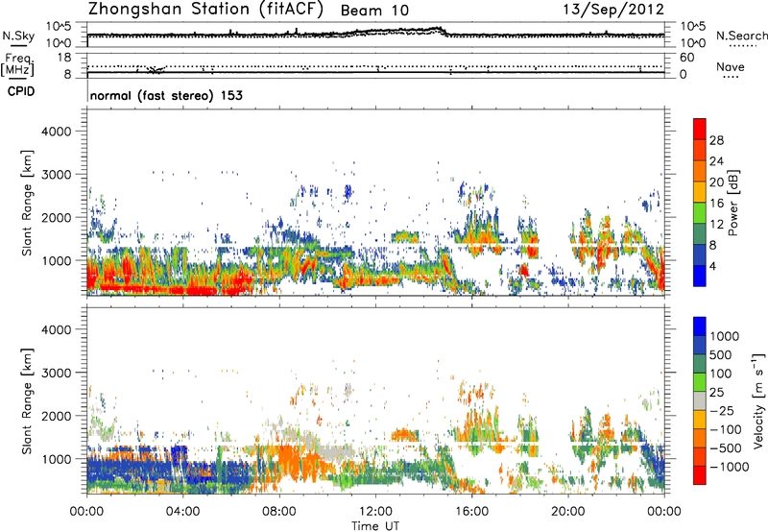Click the date 13/Sep/2012
This screenshot has height=532, width=768.
pos(612,10)
